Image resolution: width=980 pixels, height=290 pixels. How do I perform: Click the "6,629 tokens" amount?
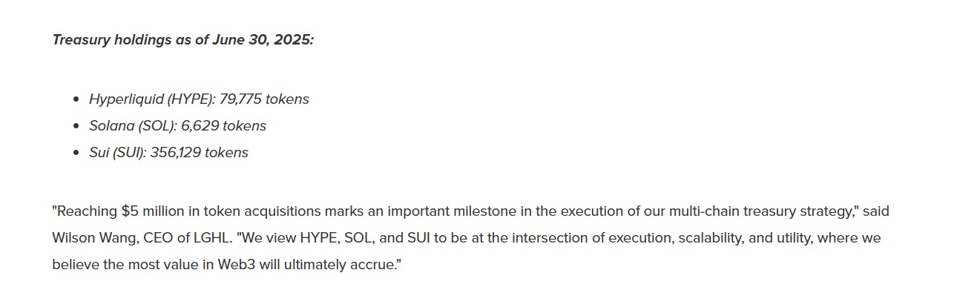[x=223, y=125]
